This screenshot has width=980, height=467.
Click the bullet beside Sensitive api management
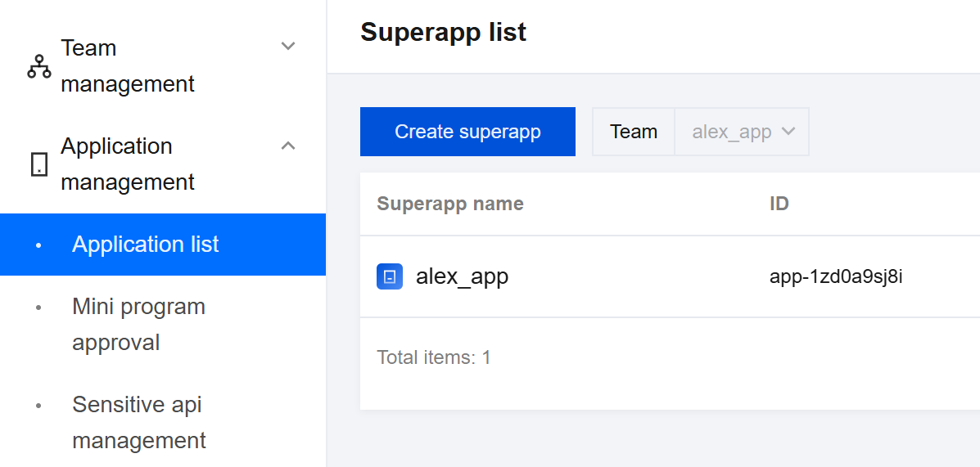point(38,406)
